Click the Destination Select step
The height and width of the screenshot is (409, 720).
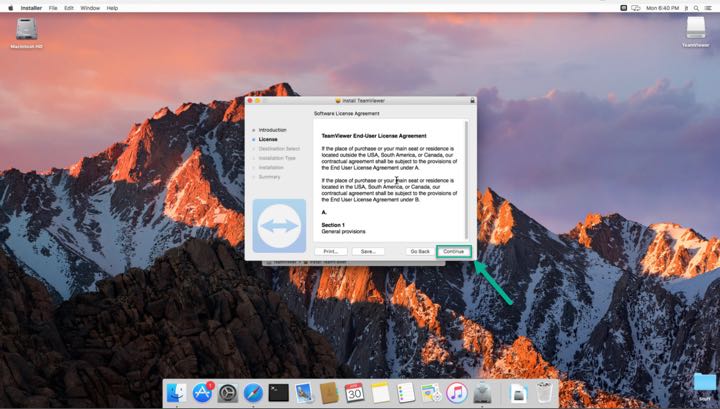click(279, 149)
